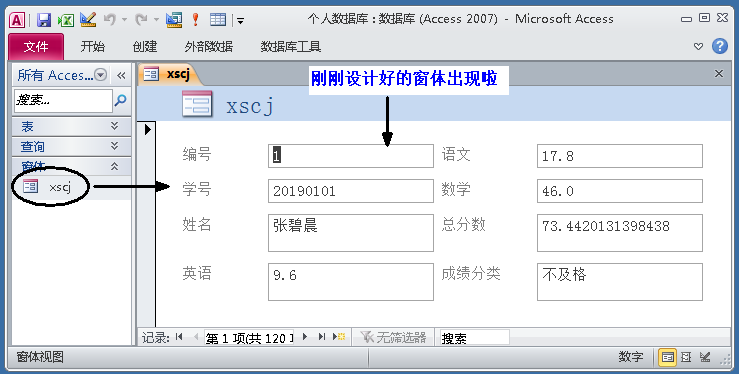
Task: Go to the first record
Action: tap(179, 337)
